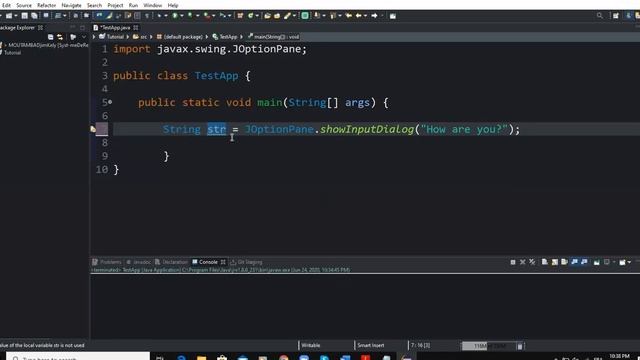Click Remove All Terminated Launches icon
Image resolution: width=640 pixels, height=360 pixels.
[532, 262]
